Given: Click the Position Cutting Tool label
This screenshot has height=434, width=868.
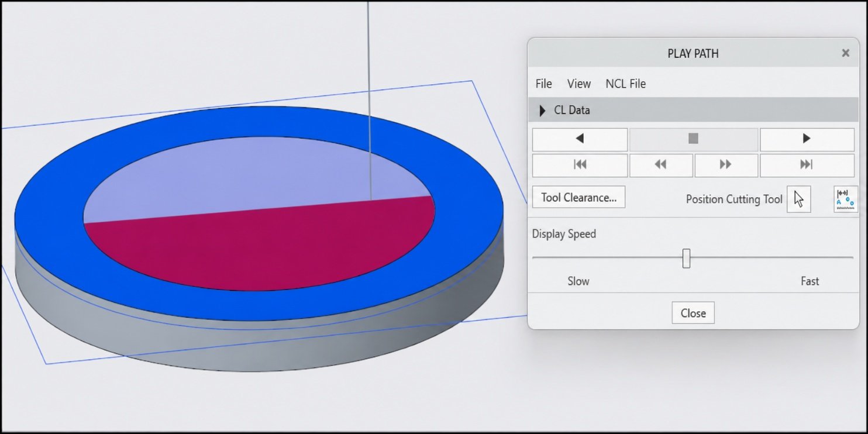Looking at the screenshot, I should 734,199.
